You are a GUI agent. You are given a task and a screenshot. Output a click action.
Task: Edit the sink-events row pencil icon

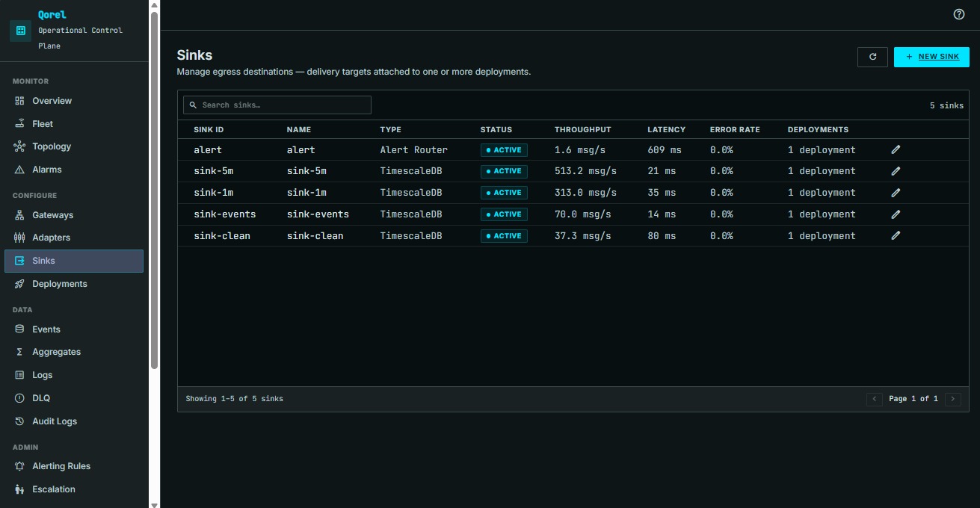(896, 214)
